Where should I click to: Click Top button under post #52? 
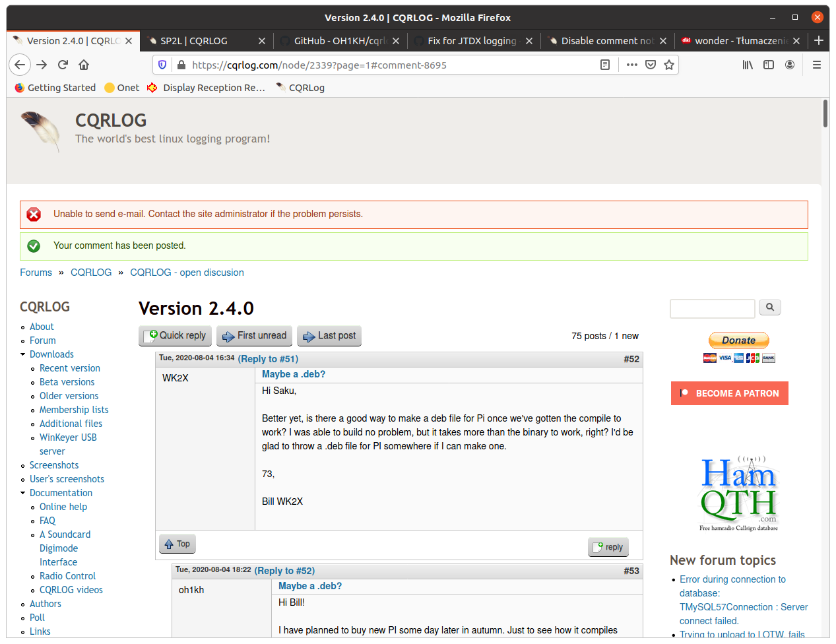point(177,544)
